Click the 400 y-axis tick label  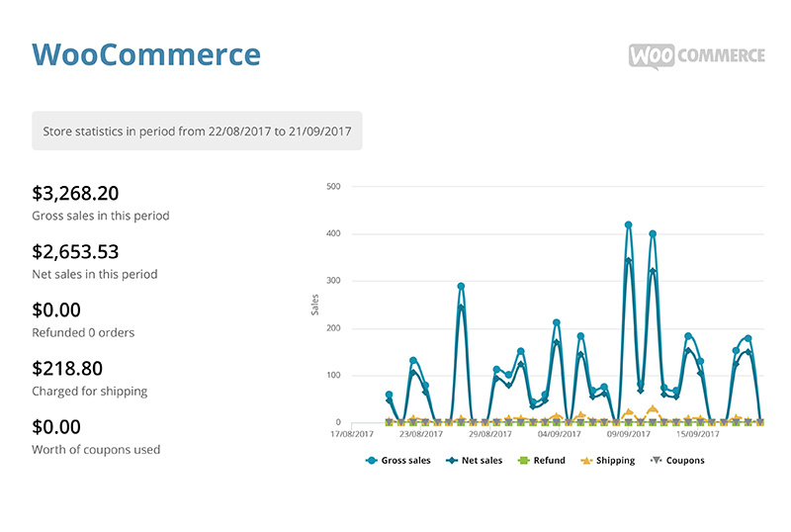click(333, 233)
